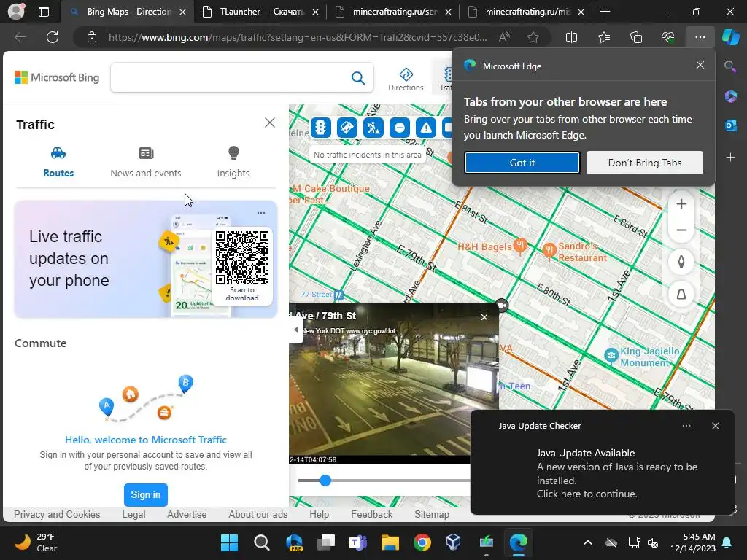Open Google Chrome from taskbar
Image resolution: width=747 pixels, height=560 pixels.
(x=422, y=542)
